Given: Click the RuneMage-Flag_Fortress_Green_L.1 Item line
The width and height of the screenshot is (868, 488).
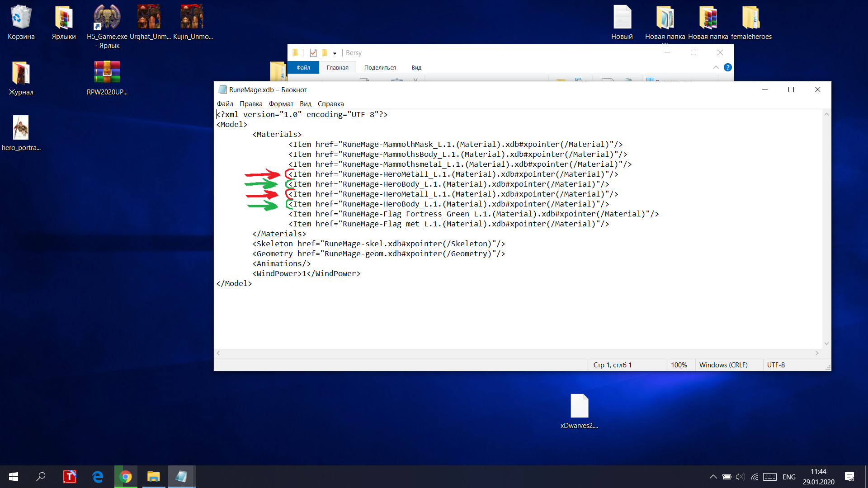Looking at the screenshot, I should click(474, 214).
